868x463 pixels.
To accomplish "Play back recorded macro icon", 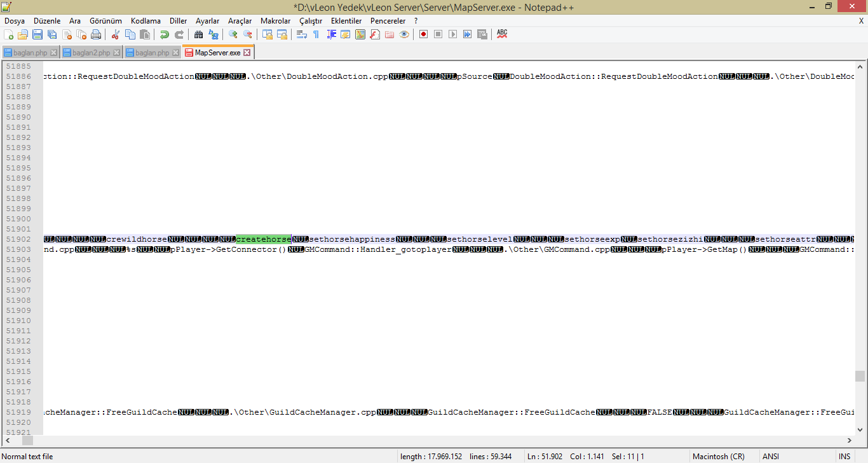I will 452,34.
